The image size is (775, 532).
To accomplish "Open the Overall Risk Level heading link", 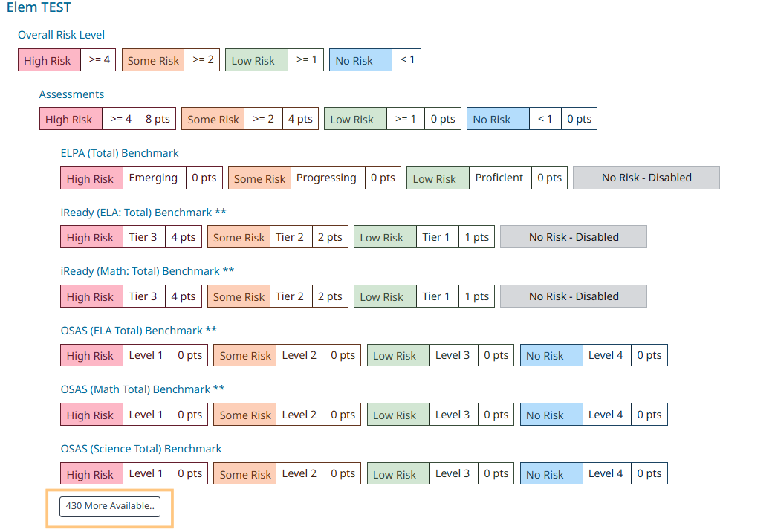I will (x=61, y=35).
